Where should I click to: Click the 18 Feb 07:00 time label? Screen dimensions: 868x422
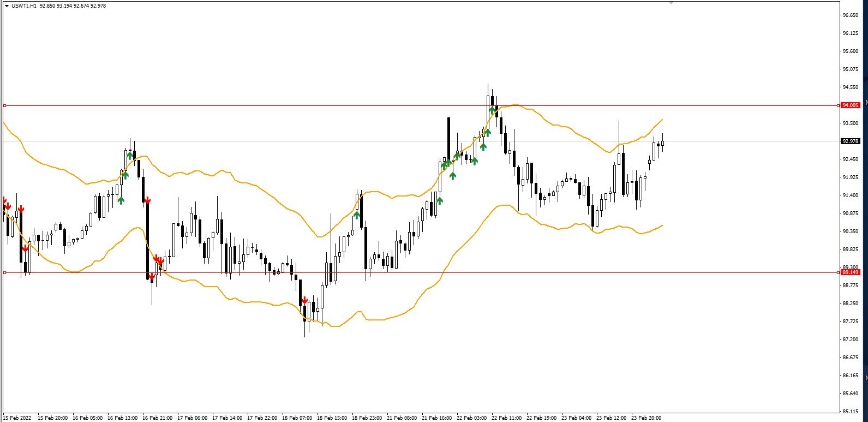tap(297, 418)
